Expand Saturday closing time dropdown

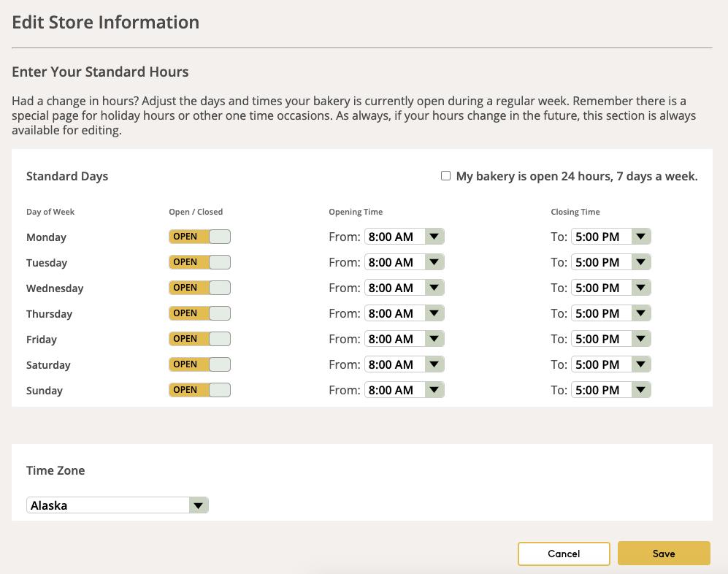[x=610, y=364]
